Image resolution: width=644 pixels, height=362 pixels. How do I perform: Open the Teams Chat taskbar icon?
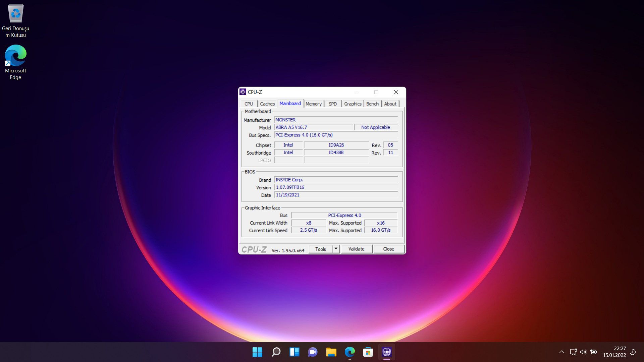click(313, 352)
